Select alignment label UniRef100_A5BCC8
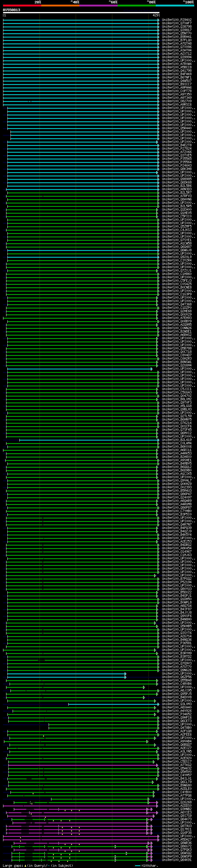This screenshot has width=197, height=868. [x=177, y=67]
